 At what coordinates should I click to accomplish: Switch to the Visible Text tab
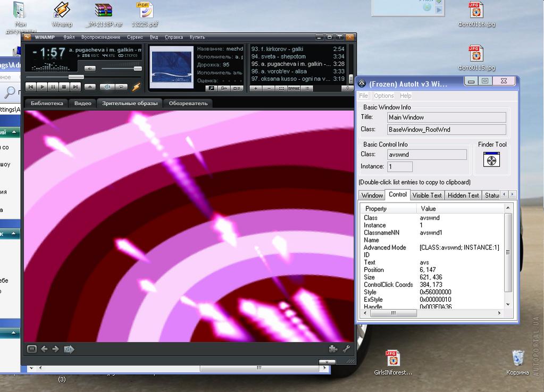[x=427, y=195]
